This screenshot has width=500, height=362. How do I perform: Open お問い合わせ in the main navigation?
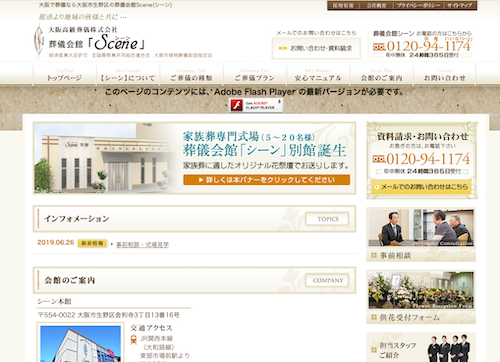pyautogui.click(x=445, y=75)
